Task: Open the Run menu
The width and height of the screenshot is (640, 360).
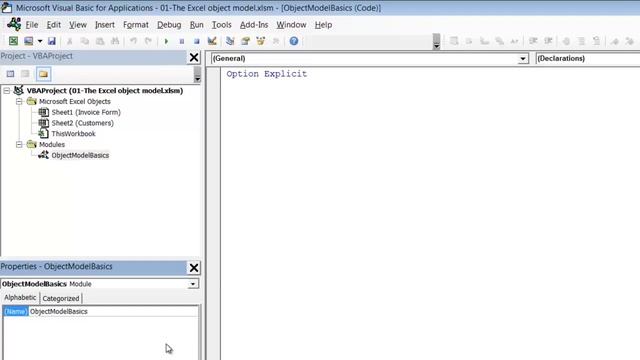Action: click(x=196, y=25)
